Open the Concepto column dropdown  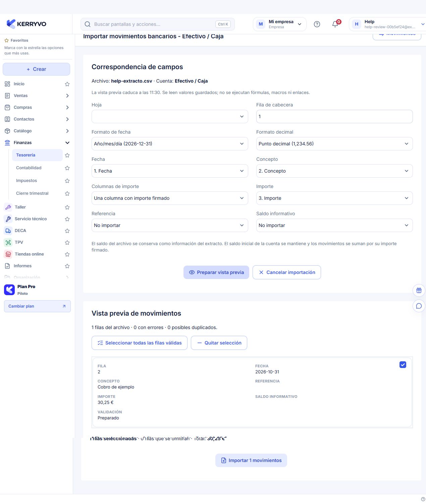pos(334,171)
